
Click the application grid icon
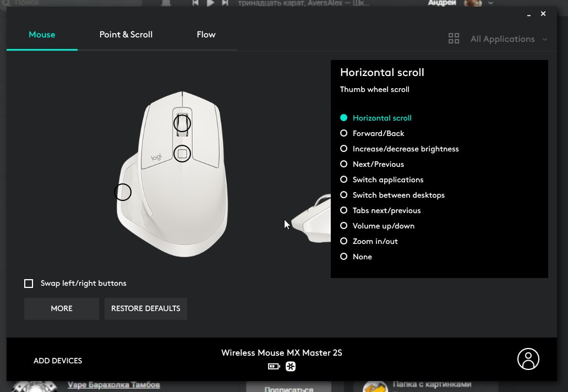(454, 39)
